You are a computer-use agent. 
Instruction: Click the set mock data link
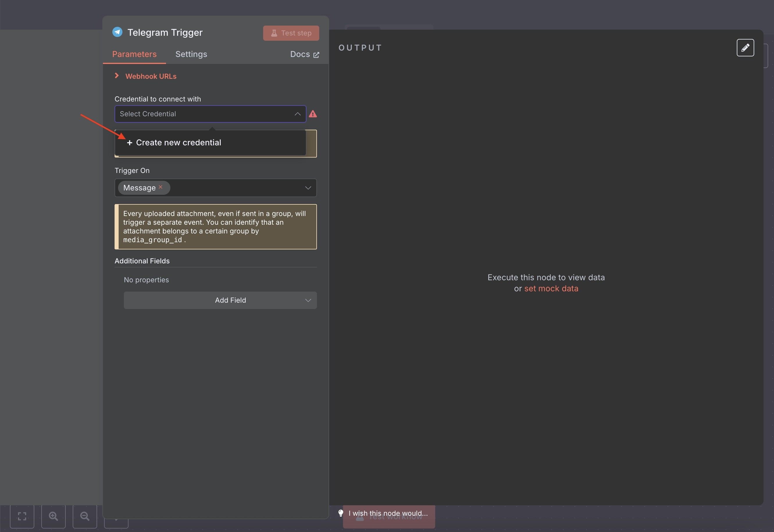coord(551,289)
